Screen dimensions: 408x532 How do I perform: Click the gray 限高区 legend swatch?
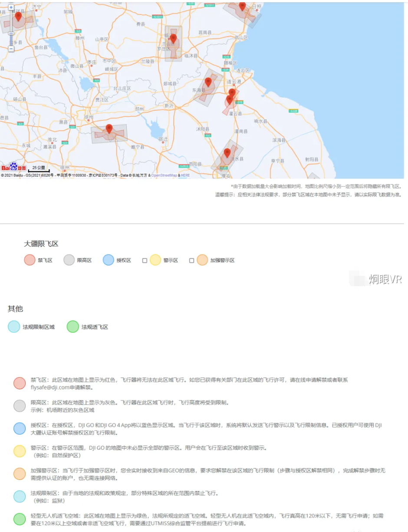click(69, 260)
